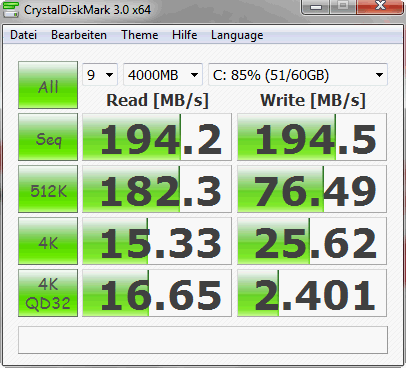Expand the drive selector C: 85% (51/60GB)
Image resolution: width=406 pixels, height=368 pixels.
coord(298,75)
